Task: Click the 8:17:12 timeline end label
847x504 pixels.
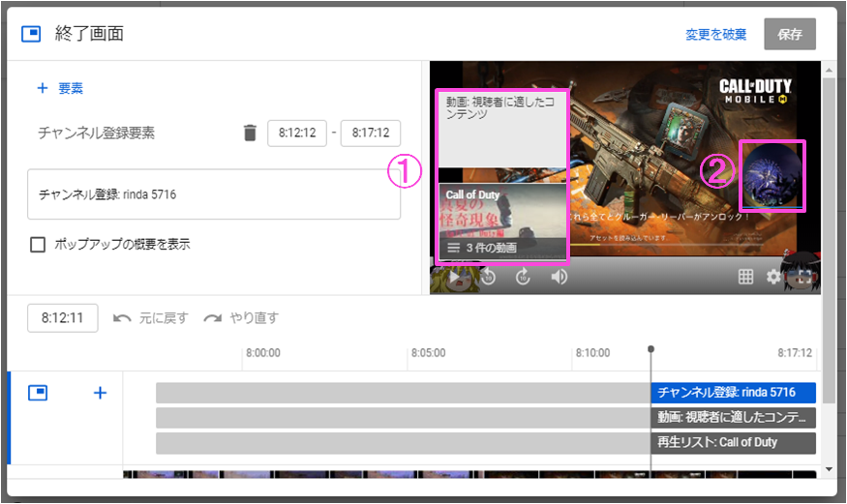Action: (795, 353)
